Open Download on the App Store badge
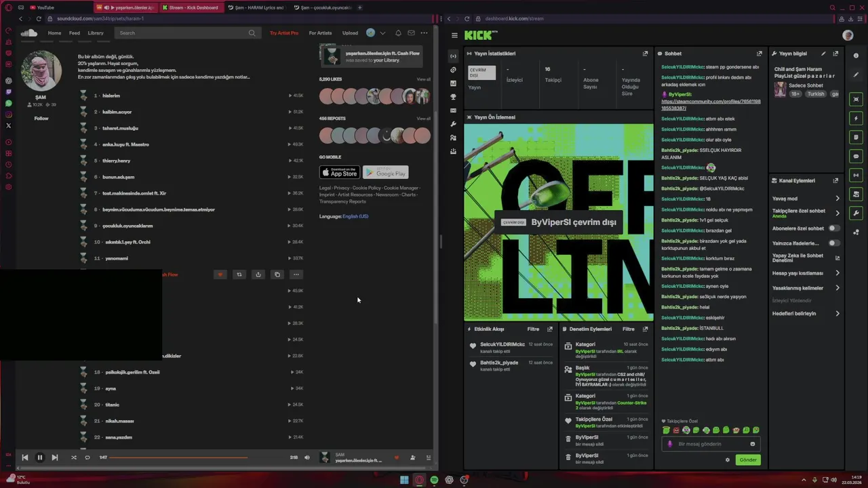Viewport: 868px width, 488px height. 339,172
